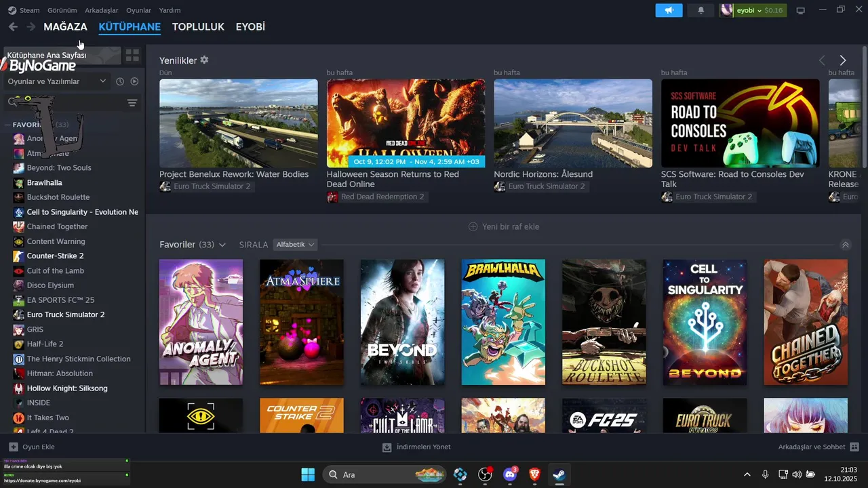Viewport: 868px width, 488px height.
Task: Click Yeni bir raf ekle
Action: (504, 226)
